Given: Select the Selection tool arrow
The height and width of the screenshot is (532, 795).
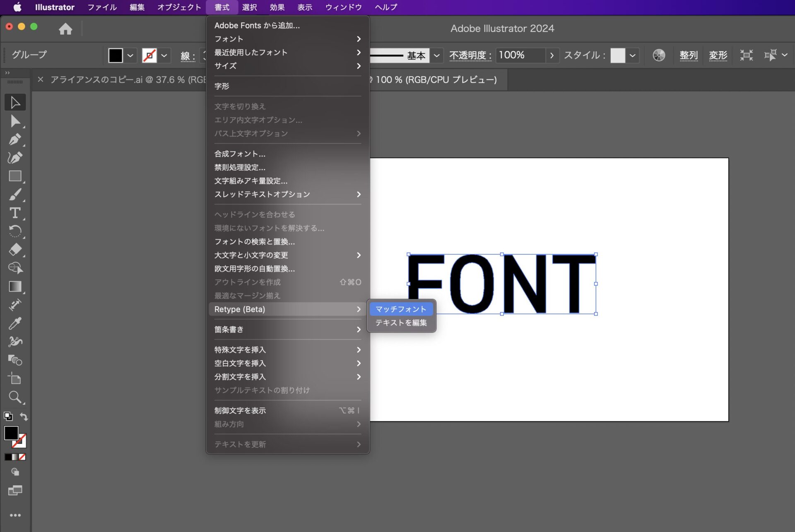Looking at the screenshot, I should [15, 102].
